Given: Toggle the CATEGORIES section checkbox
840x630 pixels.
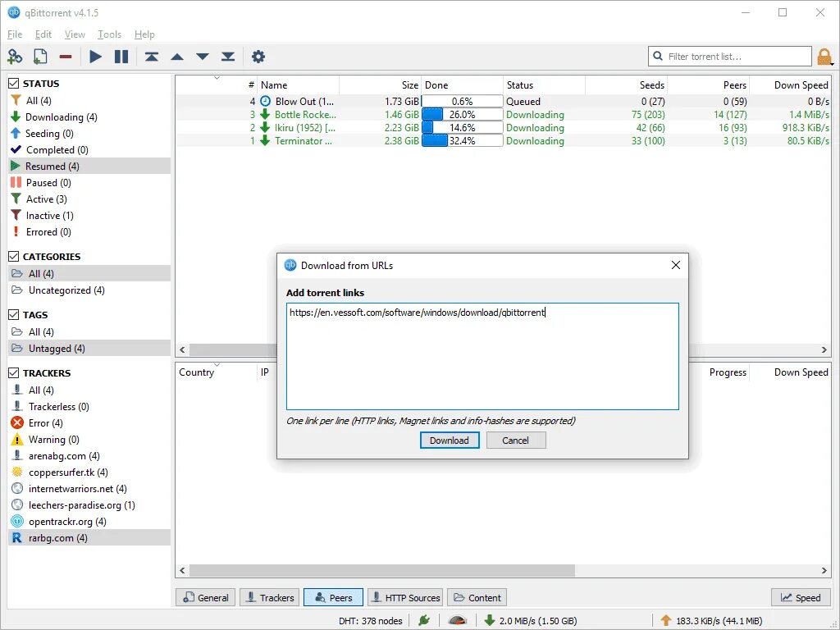Looking at the screenshot, I should 14,257.
